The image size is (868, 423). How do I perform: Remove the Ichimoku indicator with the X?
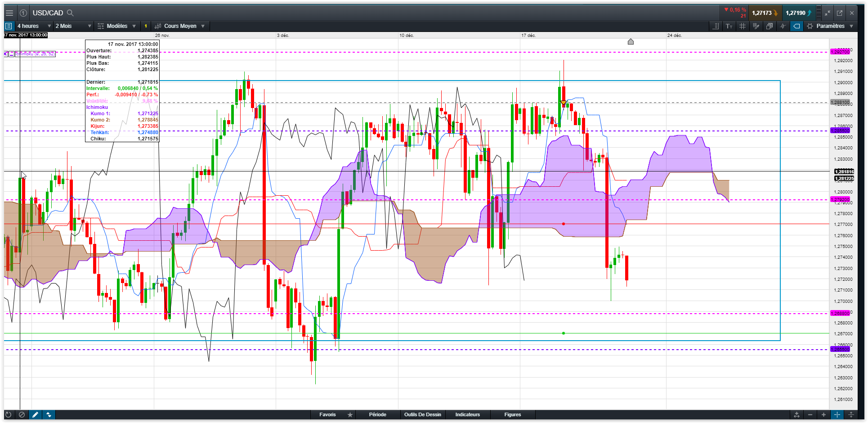pos(6,54)
